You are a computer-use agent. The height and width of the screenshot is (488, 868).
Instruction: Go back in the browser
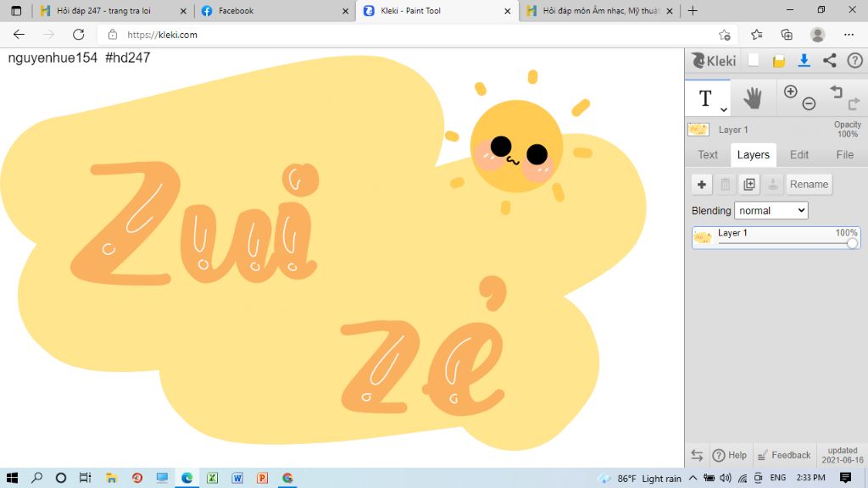pyautogui.click(x=19, y=34)
